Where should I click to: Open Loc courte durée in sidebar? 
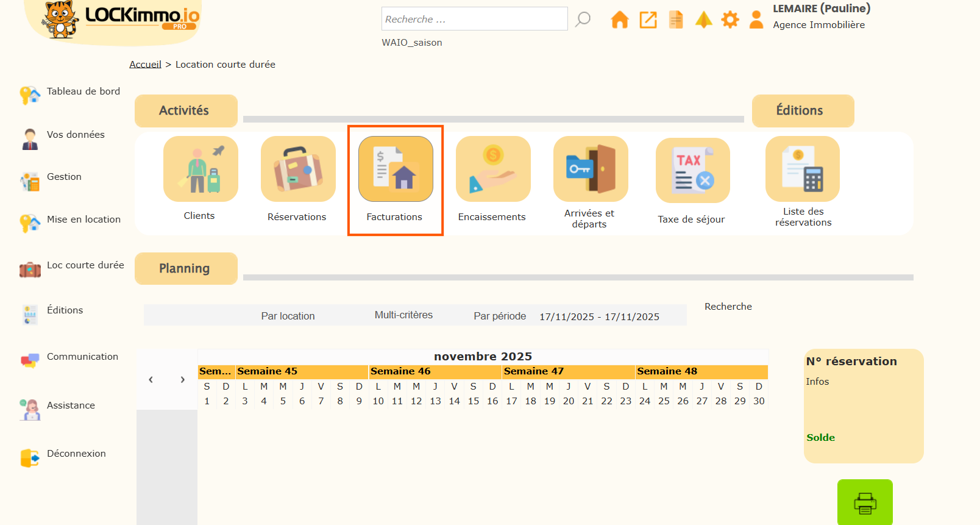pos(85,265)
